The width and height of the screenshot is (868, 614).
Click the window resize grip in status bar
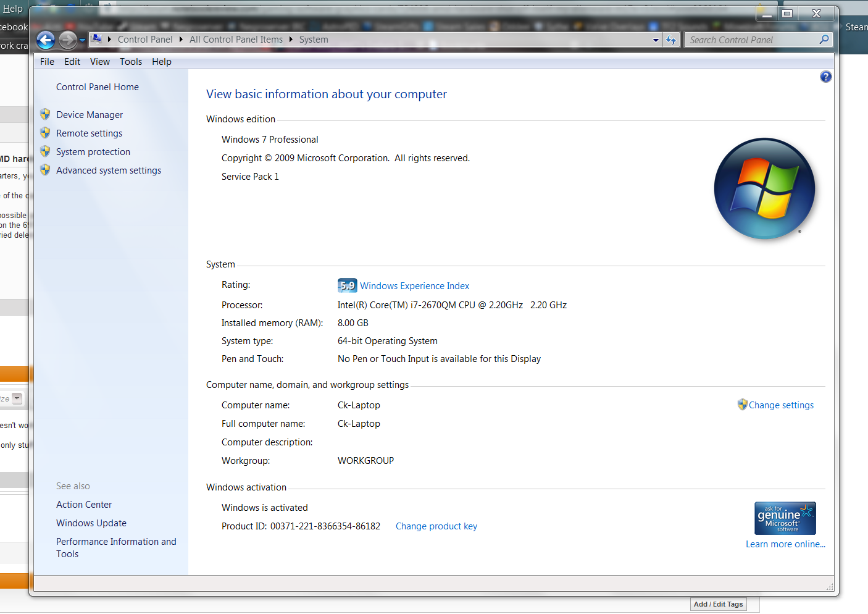click(829, 586)
